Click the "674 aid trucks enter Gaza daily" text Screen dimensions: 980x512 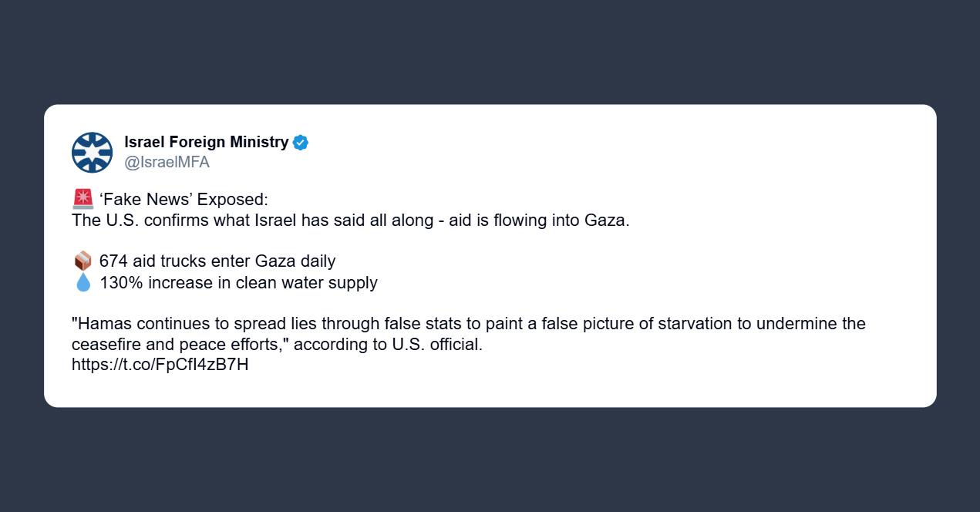217,261
